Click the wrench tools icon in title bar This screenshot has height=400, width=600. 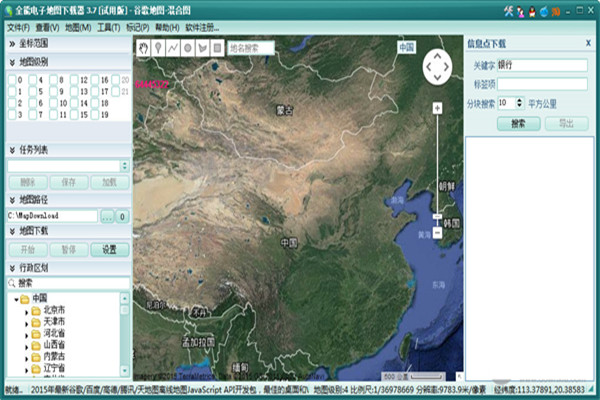[509, 10]
